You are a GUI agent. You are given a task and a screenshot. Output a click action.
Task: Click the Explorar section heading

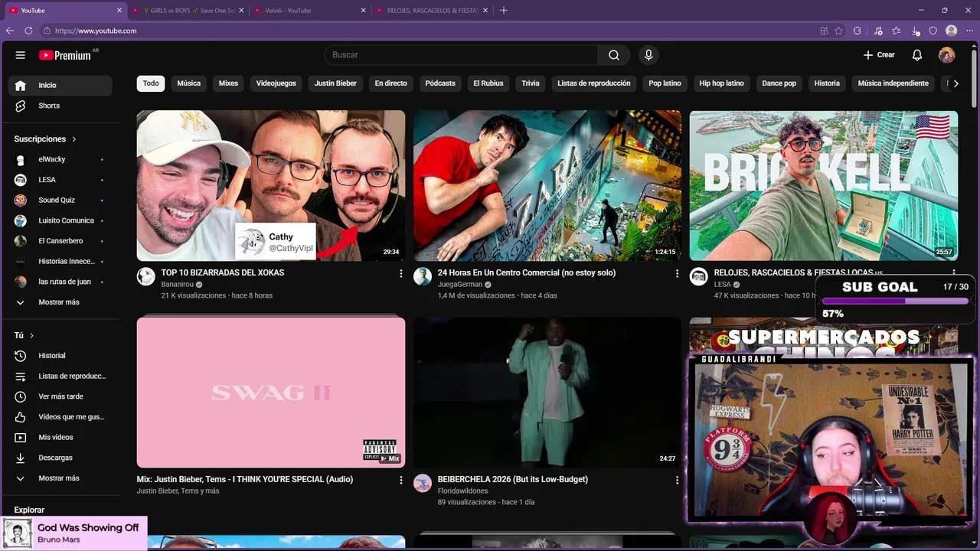[x=29, y=510]
